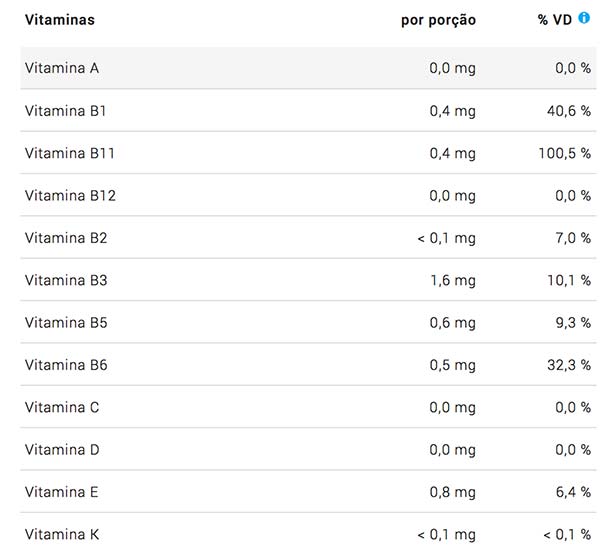Select the Vitamina C row
The width and height of the screenshot is (600, 547).
(x=308, y=407)
